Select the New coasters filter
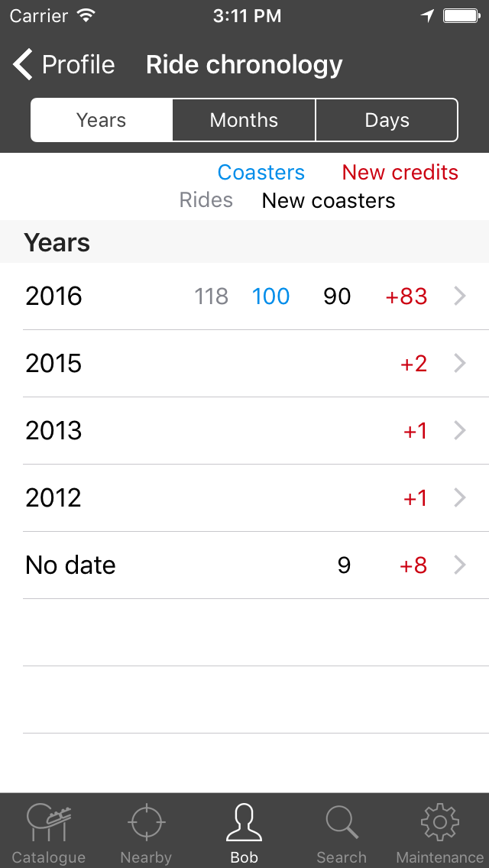The width and height of the screenshot is (489, 868). click(x=328, y=200)
